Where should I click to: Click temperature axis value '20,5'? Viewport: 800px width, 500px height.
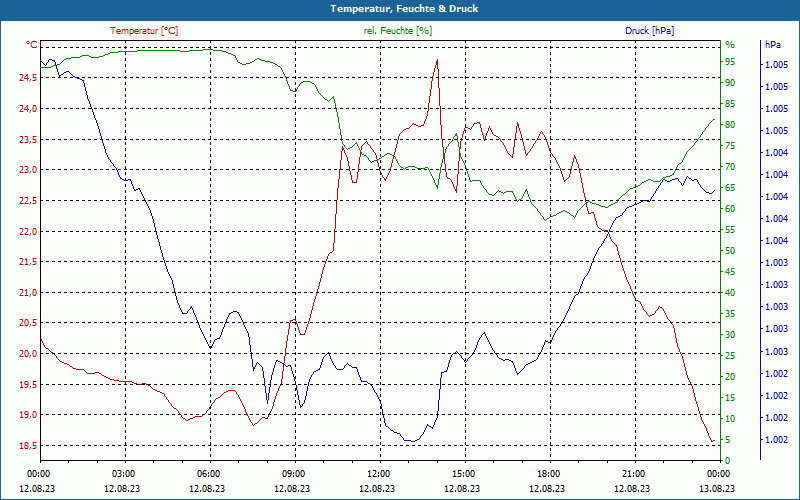tap(28, 323)
